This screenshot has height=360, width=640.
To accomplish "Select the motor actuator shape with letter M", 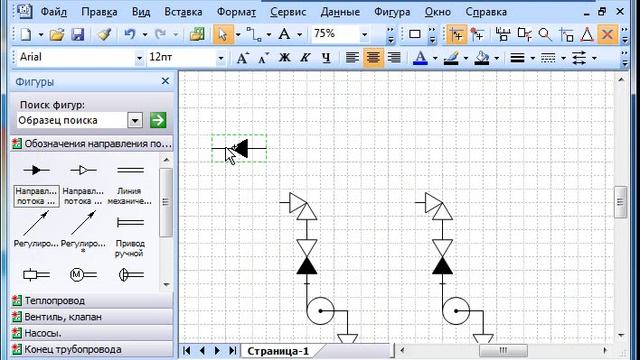I will [83, 275].
